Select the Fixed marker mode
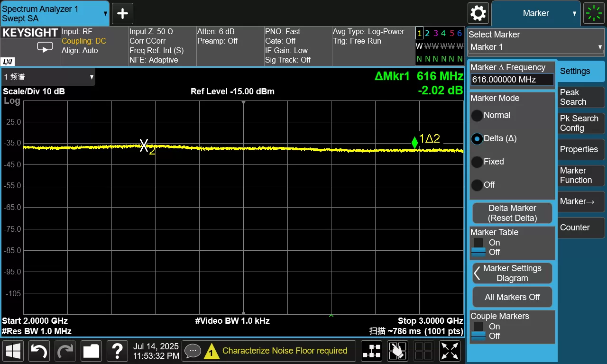 click(477, 162)
